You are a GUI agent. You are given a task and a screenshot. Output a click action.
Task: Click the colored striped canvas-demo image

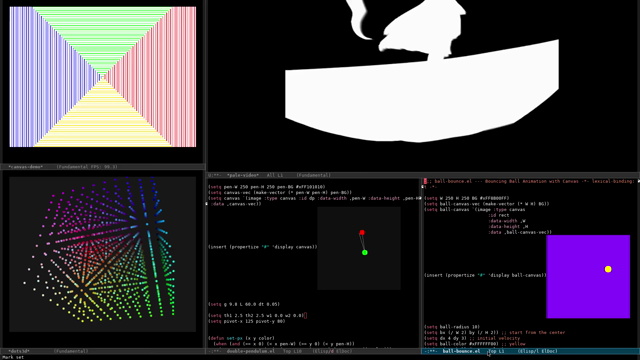pyautogui.click(x=103, y=77)
